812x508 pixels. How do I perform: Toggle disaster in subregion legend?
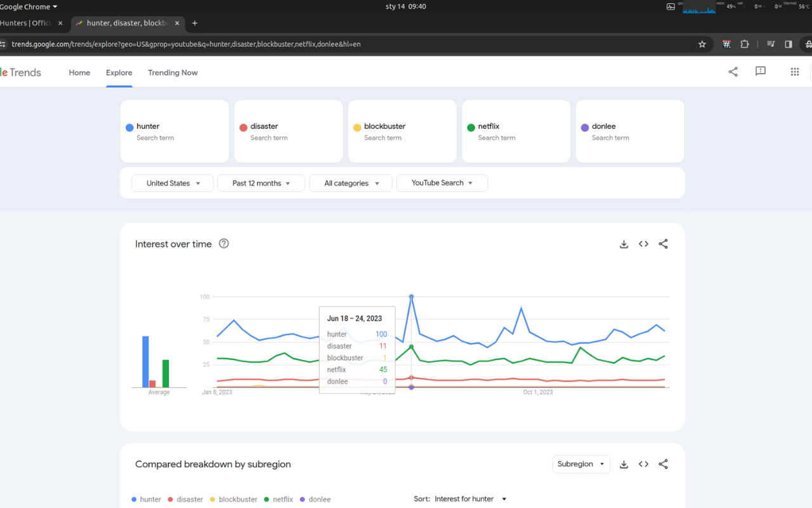[185, 499]
